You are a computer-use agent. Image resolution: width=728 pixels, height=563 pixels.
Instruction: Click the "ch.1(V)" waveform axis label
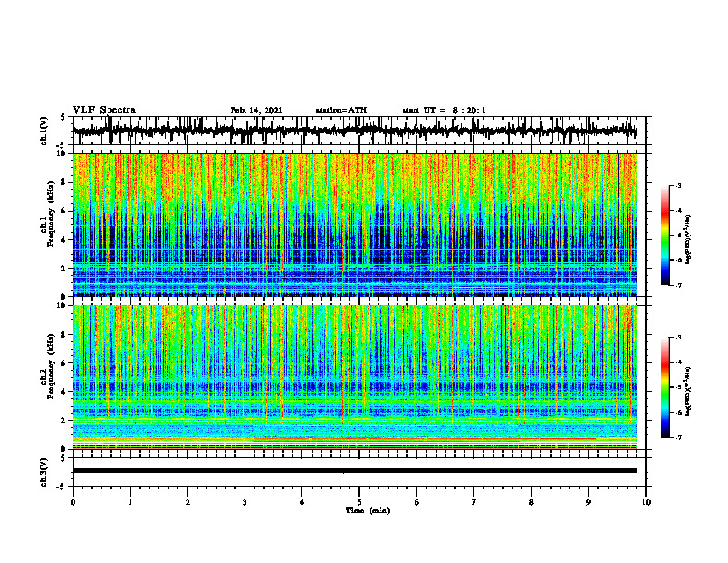pos(44,131)
